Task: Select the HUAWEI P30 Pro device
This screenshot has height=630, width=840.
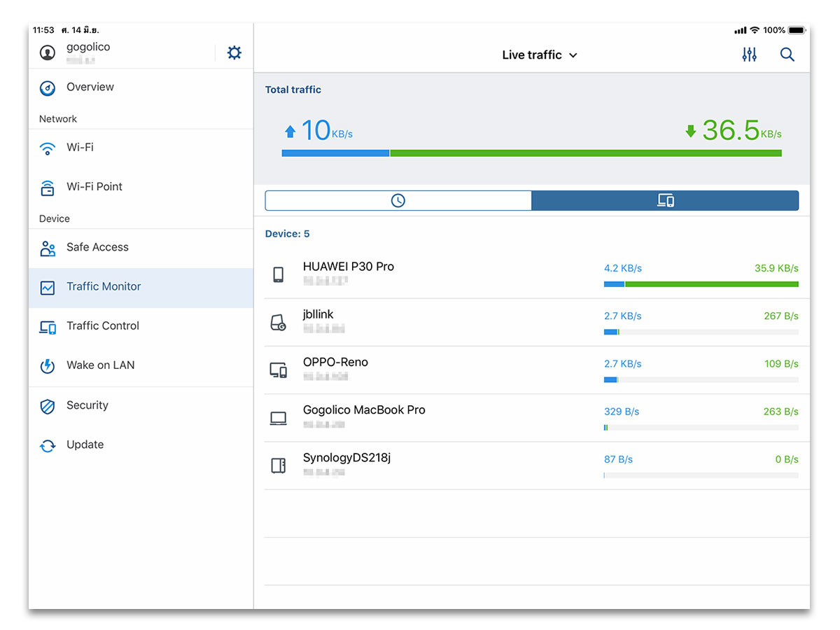Action: 348,267
